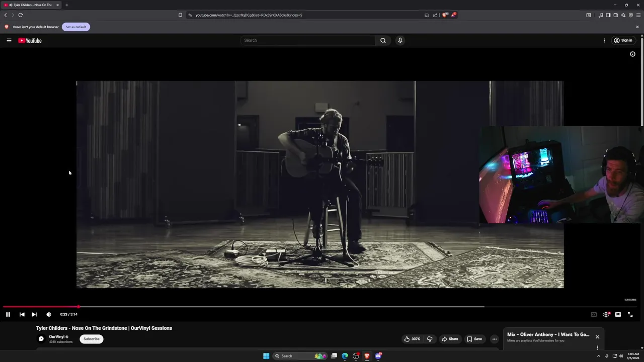
Task: Click the Sign in button
Action: coord(623,40)
